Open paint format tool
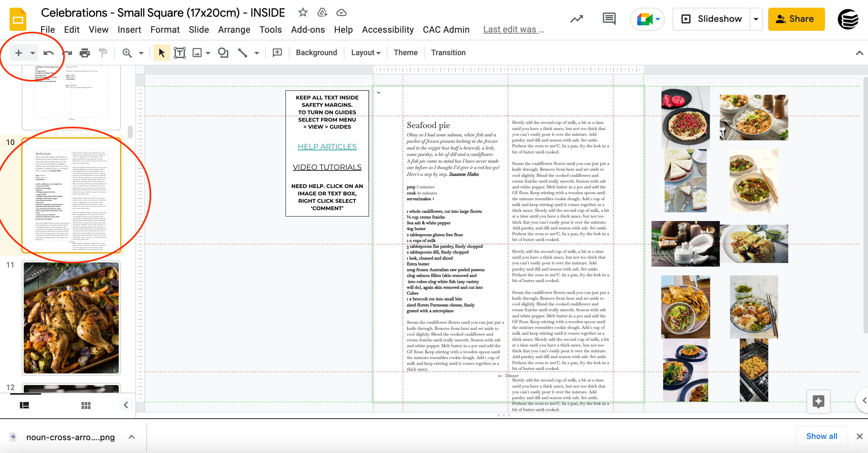 (103, 53)
